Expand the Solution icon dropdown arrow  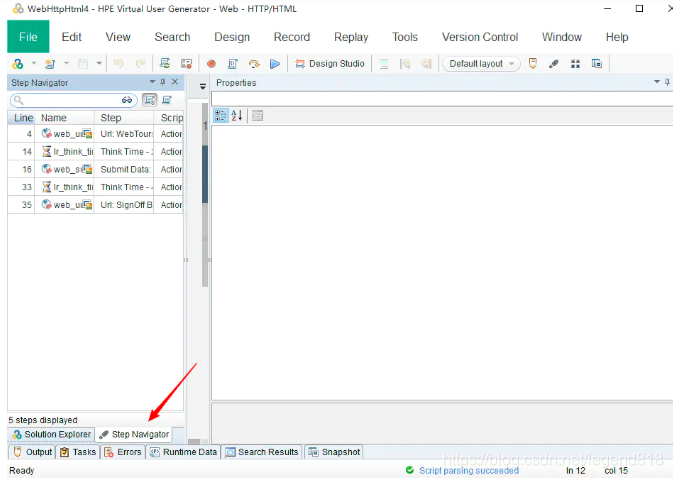(33, 64)
